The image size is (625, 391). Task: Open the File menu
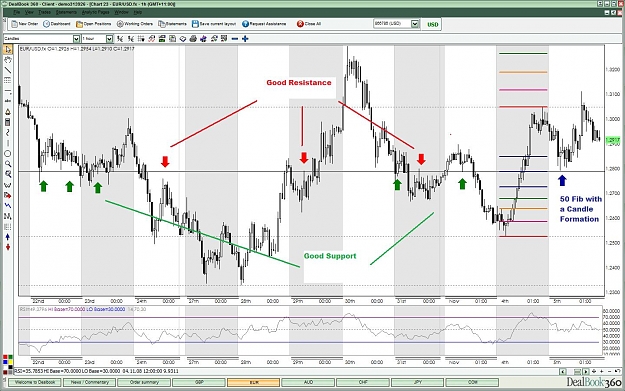click(17, 12)
